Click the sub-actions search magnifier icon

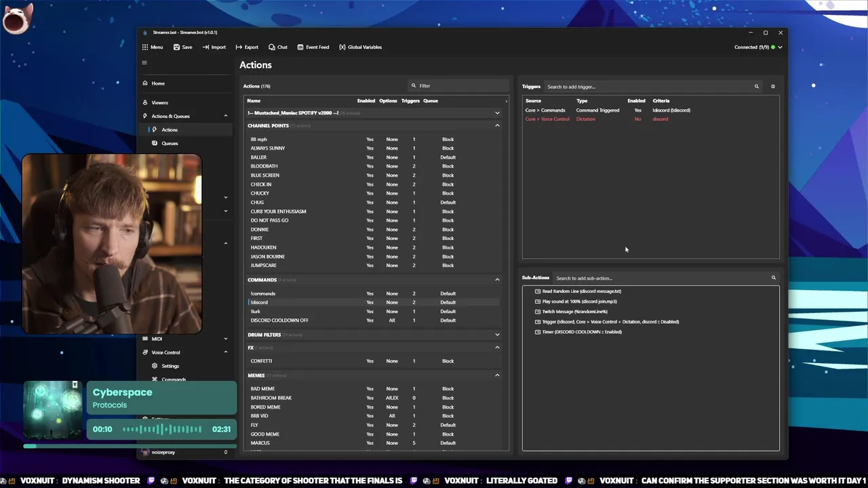coord(773,278)
